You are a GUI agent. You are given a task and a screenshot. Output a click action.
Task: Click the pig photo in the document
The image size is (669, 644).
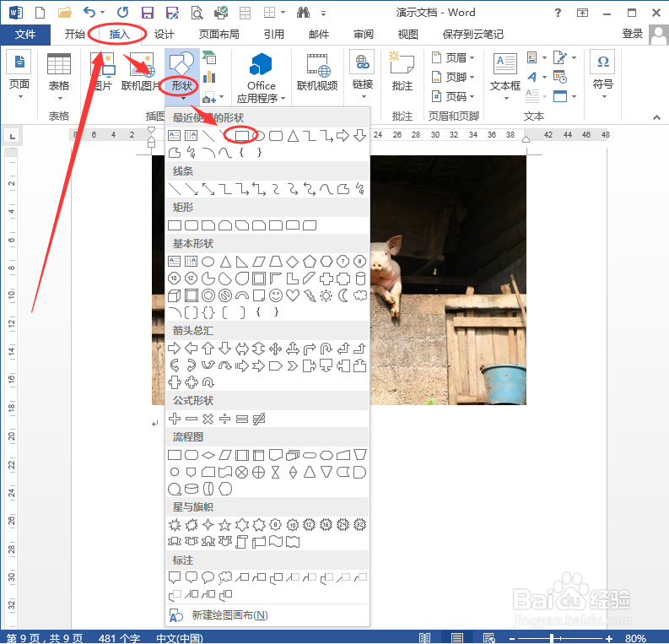point(448,280)
